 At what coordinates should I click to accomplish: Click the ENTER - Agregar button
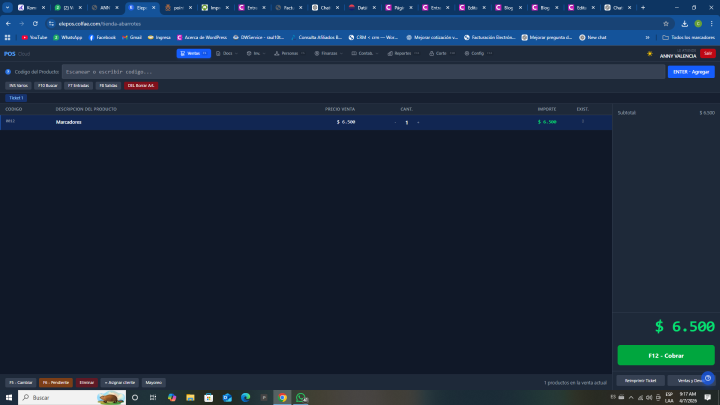point(691,72)
